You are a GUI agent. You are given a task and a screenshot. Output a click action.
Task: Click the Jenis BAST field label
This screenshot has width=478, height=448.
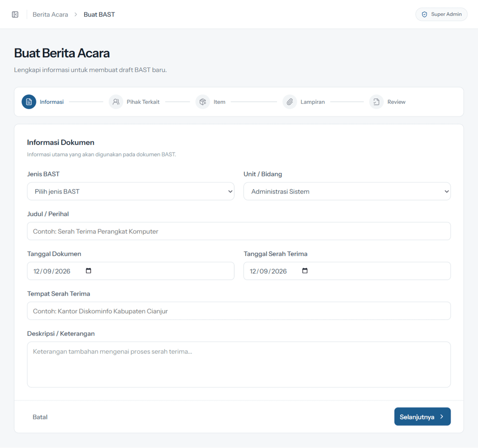pos(43,174)
